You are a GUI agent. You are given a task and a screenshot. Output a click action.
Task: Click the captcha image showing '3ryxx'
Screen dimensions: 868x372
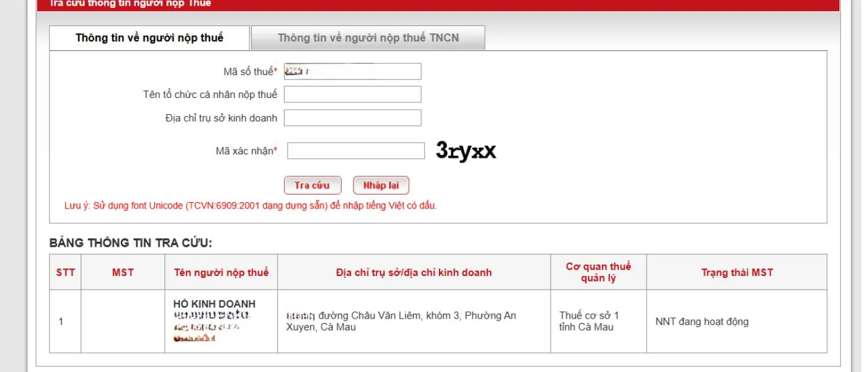[x=466, y=151]
